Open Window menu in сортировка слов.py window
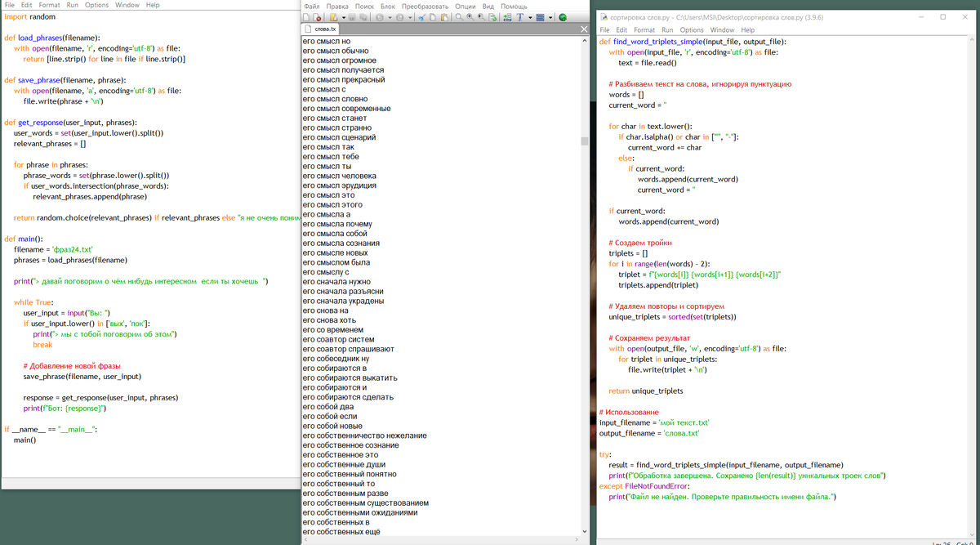The height and width of the screenshot is (545, 980). tap(722, 30)
